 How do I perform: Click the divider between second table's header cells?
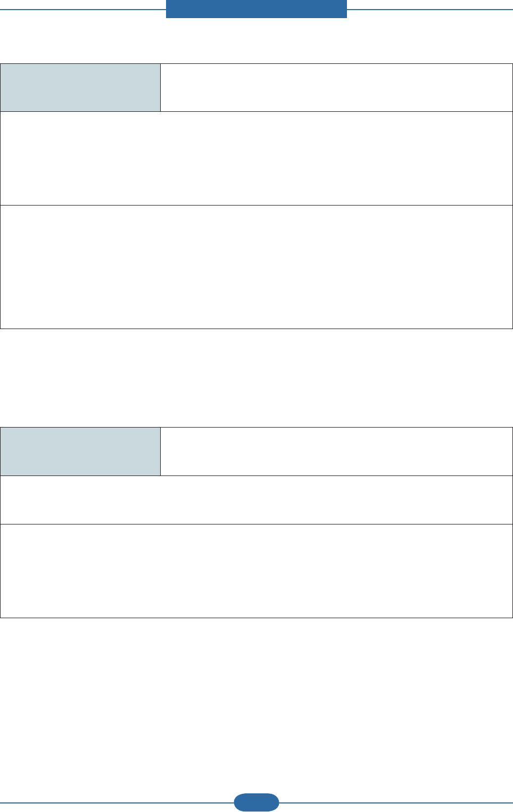(160, 451)
